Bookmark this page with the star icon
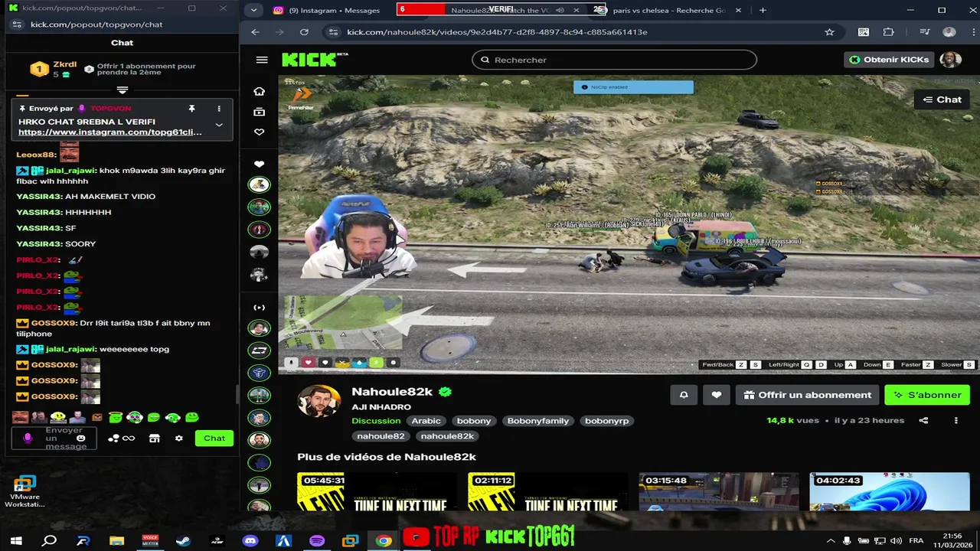This screenshot has height=551, width=980. coord(829,32)
